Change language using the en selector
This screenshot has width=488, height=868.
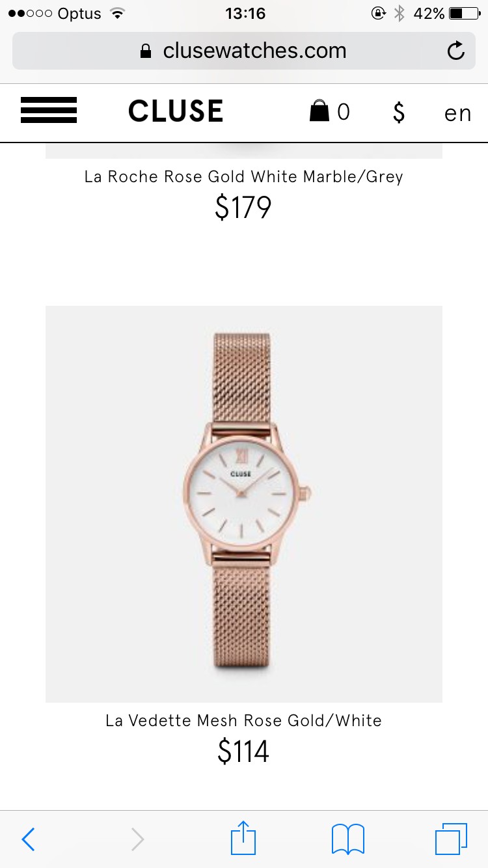point(457,113)
